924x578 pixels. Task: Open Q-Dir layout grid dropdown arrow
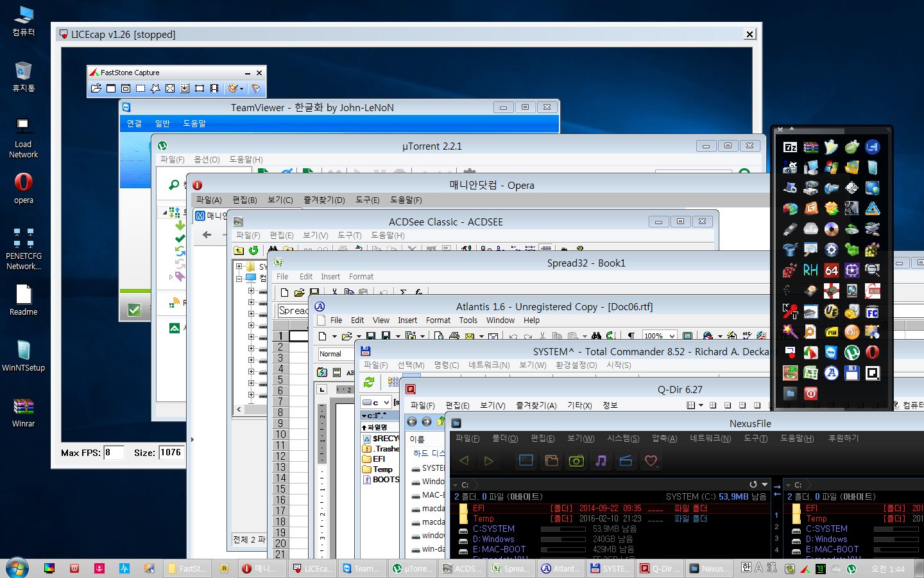[x=701, y=405]
